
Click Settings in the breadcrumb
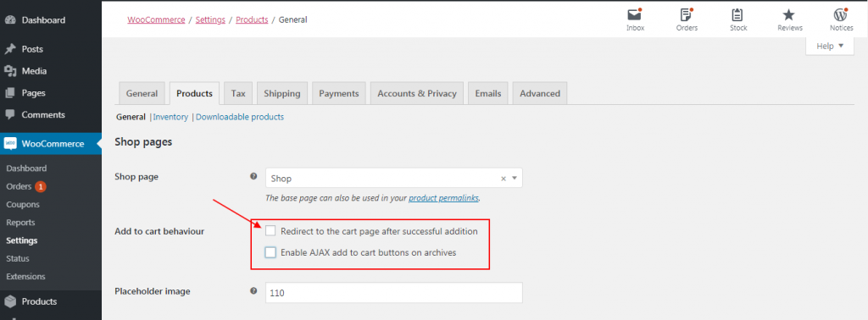click(210, 20)
